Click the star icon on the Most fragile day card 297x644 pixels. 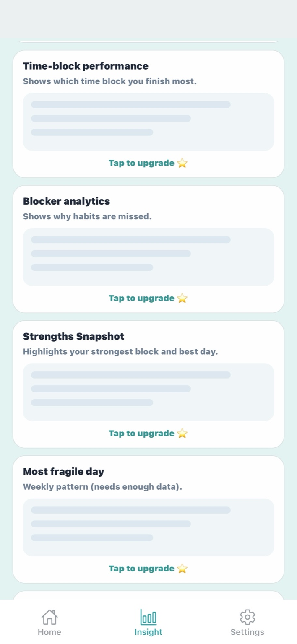(182, 569)
